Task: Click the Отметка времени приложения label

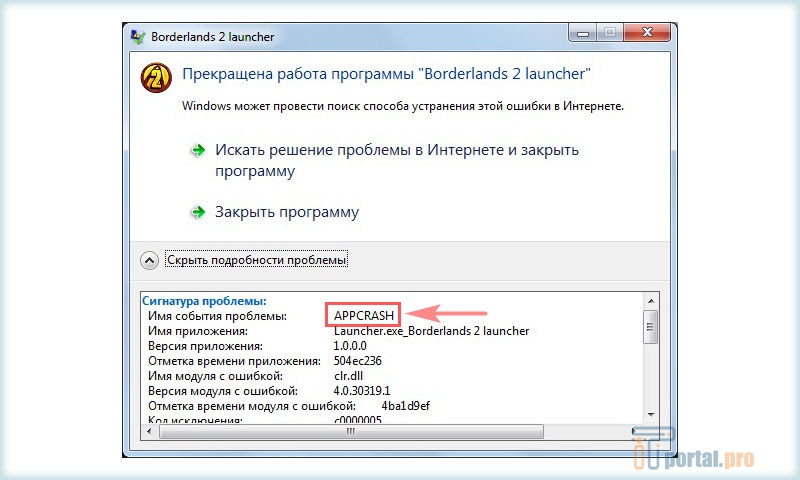Action: (x=235, y=361)
